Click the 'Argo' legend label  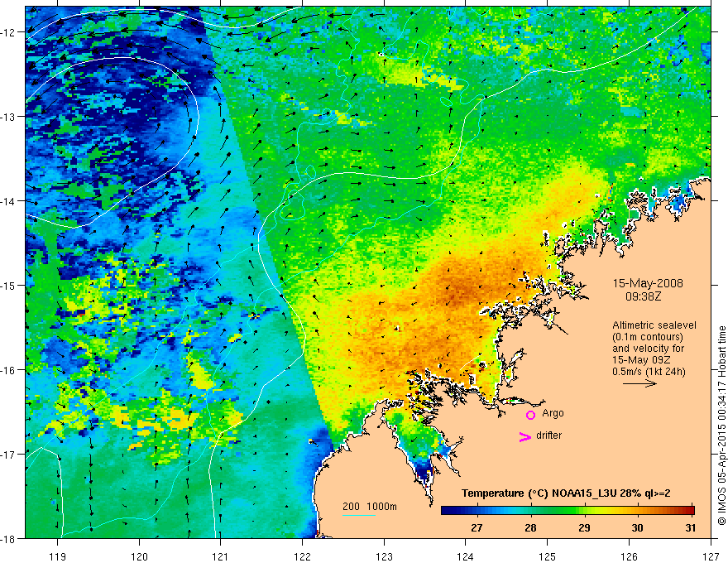coord(553,413)
